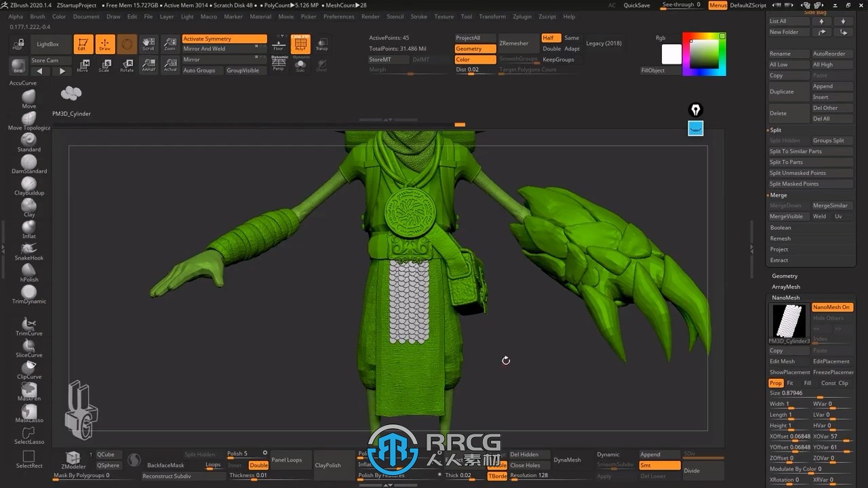Toggle Transp transparency mode
The height and width of the screenshot is (488, 868).
tap(321, 44)
